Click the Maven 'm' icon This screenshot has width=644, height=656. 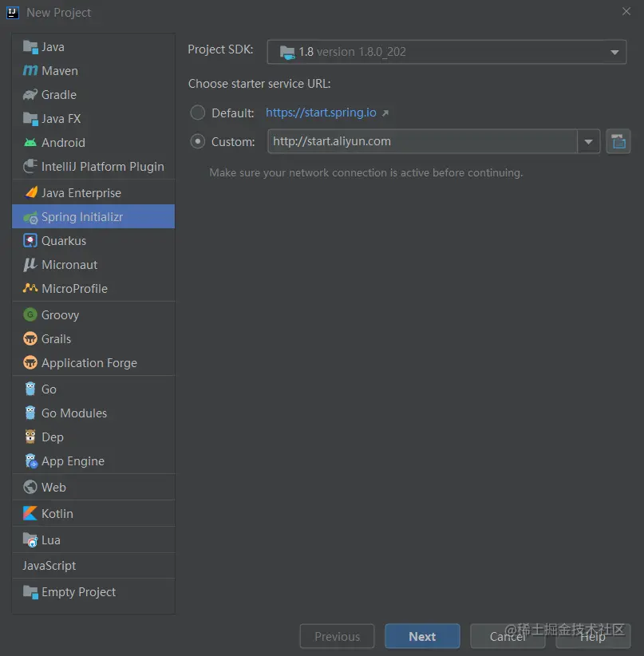(x=30, y=71)
